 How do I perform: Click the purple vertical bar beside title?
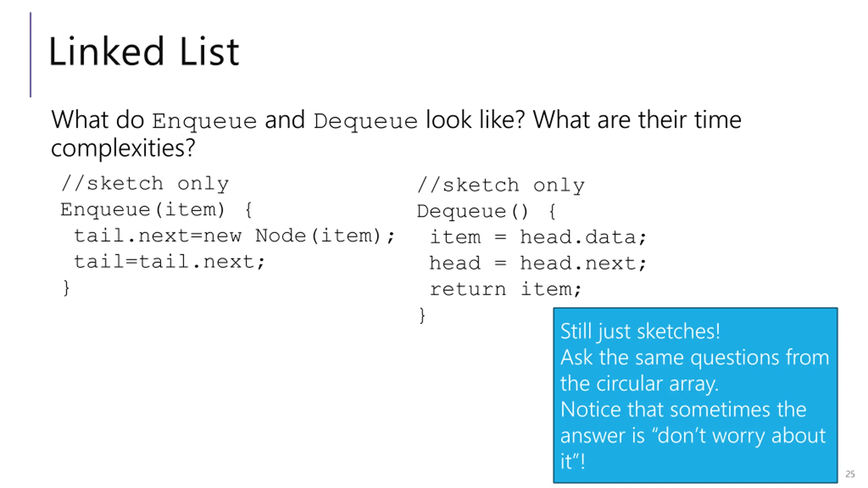31,55
